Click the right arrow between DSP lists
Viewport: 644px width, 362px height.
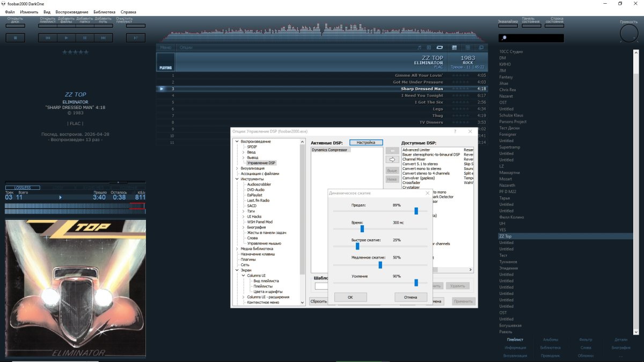[392, 159]
